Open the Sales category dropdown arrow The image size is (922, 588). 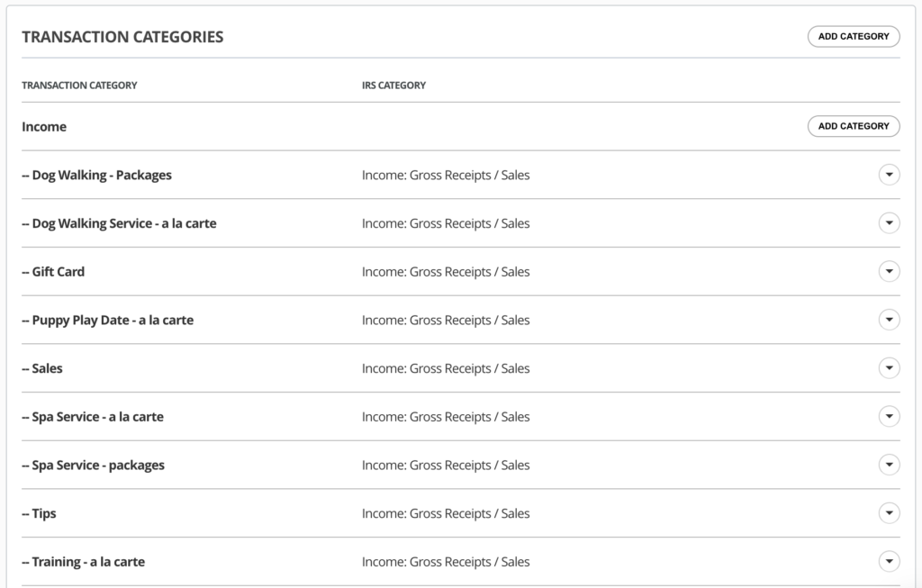pos(889,368)
